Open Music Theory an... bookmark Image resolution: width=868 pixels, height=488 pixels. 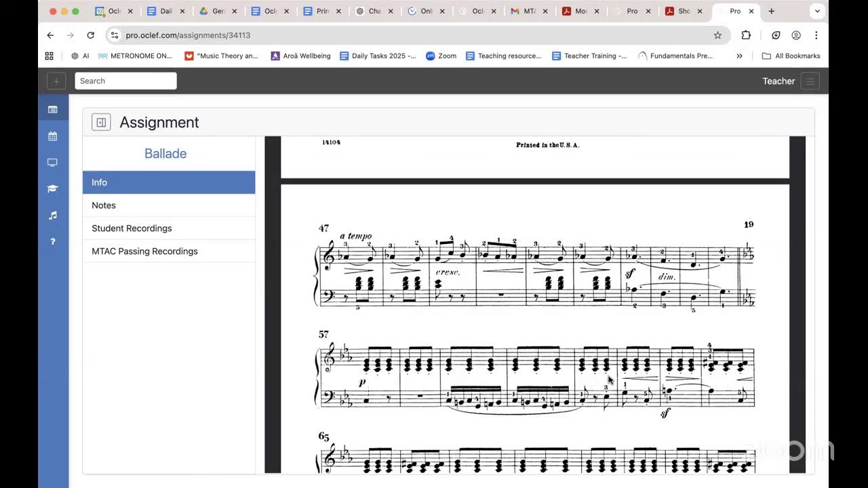(x=221, y=56)
